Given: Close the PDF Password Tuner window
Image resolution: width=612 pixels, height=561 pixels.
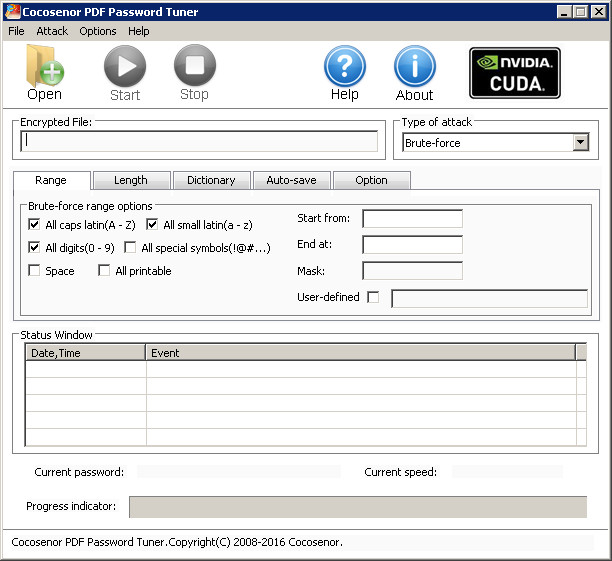Looking at the screenshot, I should (x=599, y=12).
